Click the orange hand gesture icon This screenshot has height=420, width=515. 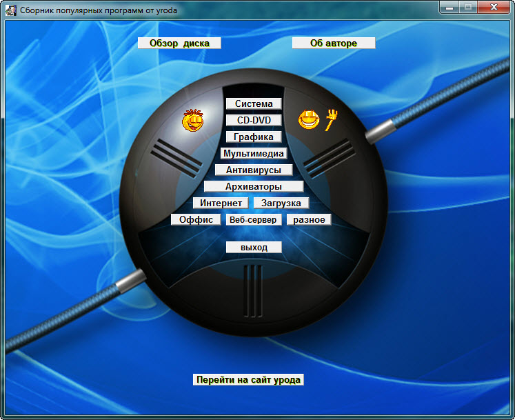332,120
